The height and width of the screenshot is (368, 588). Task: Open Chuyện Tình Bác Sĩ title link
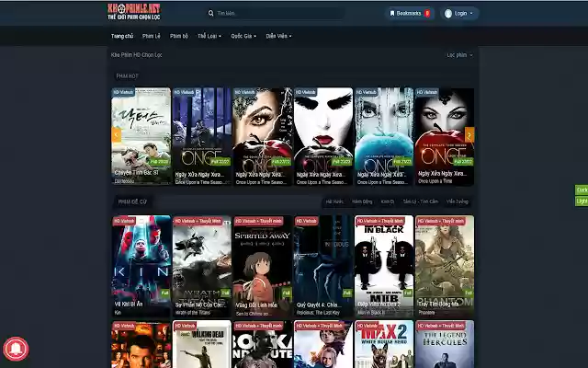tap(137, 173)
